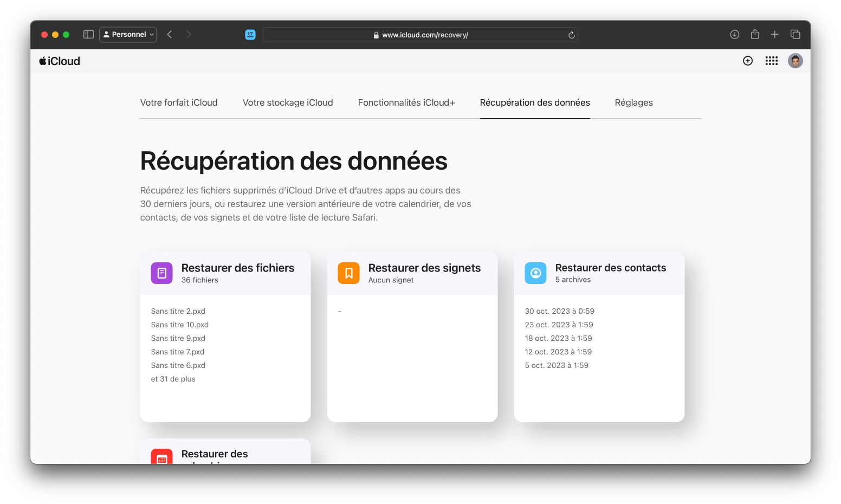The width and height of the screenshot is (841, 504).
Task: Select archive 18 oct. 2023 à 1:59
Action: click(x=559, y=338)
